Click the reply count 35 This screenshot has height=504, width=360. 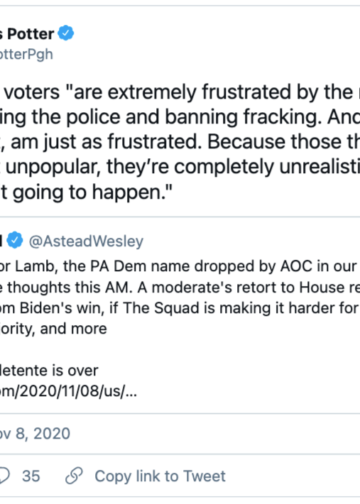click(x=31, y=476)
